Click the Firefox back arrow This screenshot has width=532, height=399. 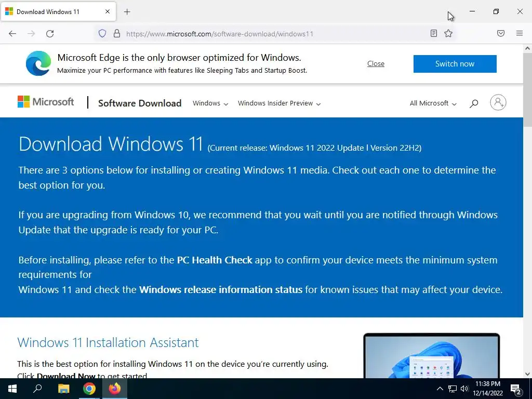12,34
